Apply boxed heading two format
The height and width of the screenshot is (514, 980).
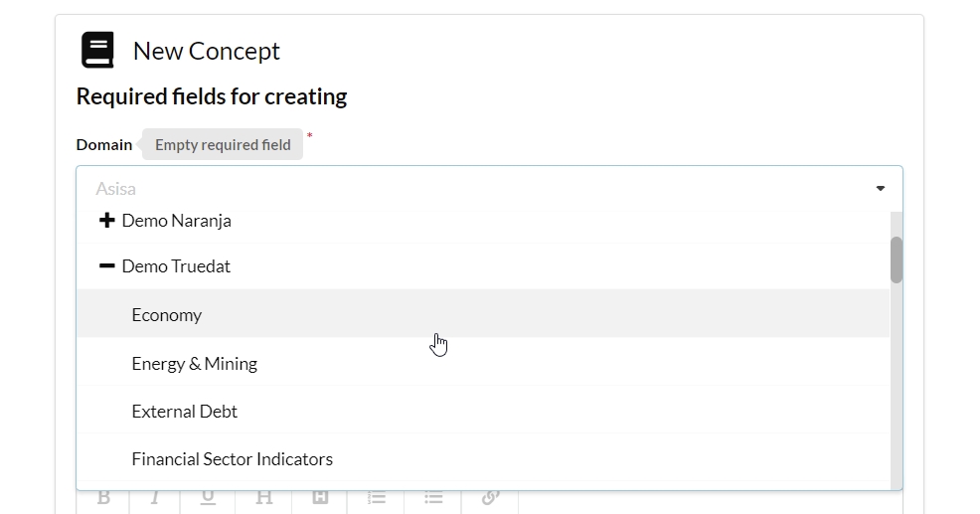pyautogui.click(x=320, y=498)
